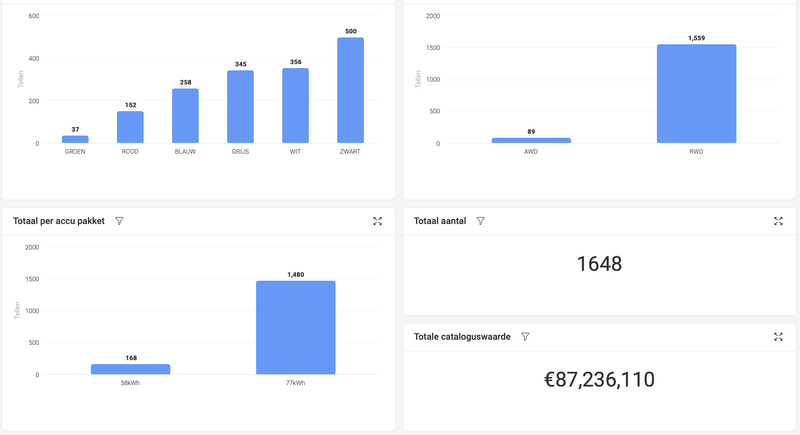Select the 77kWh bar in accu chart
Image resolution: width=800 pixels, height=435 pixels.
296,327
